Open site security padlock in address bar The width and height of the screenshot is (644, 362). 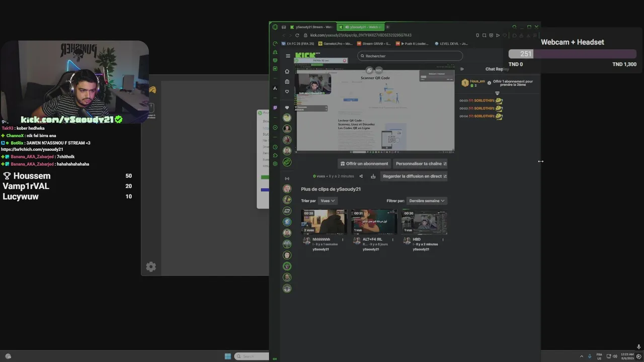point(305,35)
